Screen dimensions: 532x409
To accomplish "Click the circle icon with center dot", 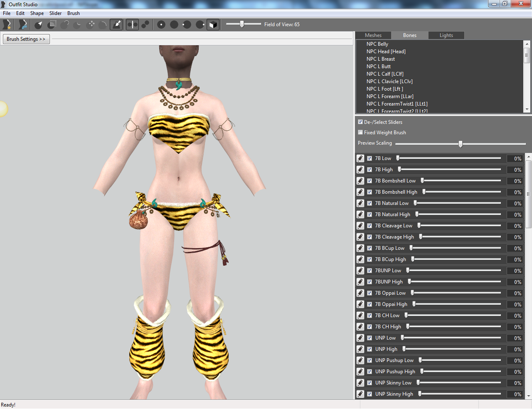I will pyautogui.click(x=161, y=25).
